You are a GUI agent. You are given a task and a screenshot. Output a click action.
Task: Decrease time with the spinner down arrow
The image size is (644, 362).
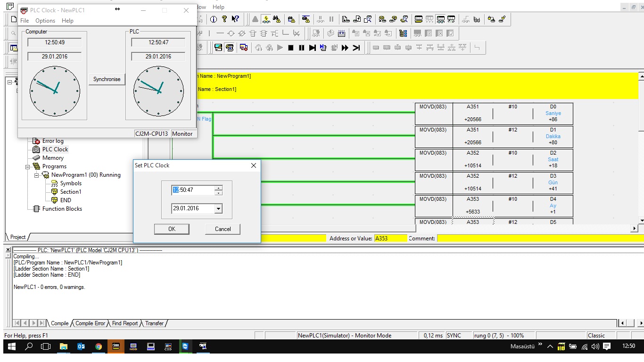tap(218, 193)
